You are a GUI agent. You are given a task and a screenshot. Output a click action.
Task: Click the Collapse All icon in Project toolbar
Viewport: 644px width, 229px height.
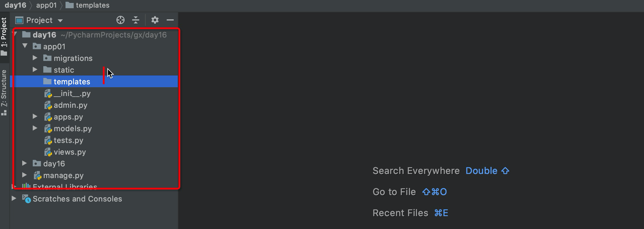(136, 20)
